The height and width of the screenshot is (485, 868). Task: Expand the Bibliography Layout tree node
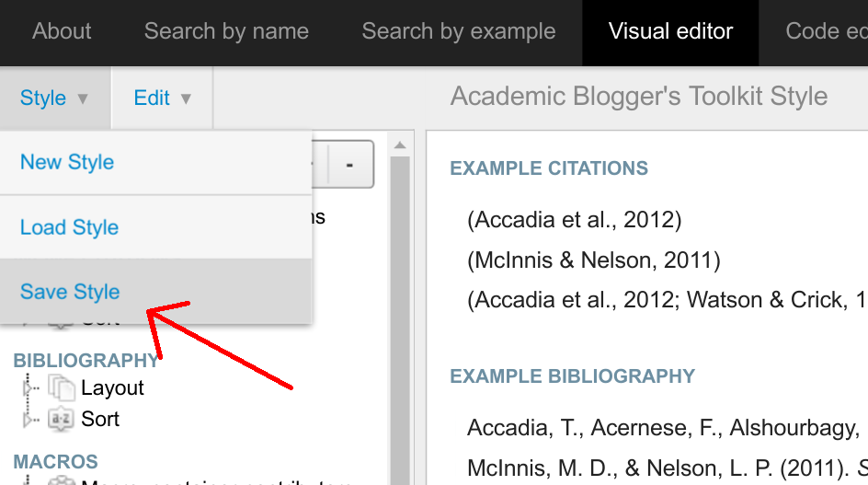pos(27,388)
